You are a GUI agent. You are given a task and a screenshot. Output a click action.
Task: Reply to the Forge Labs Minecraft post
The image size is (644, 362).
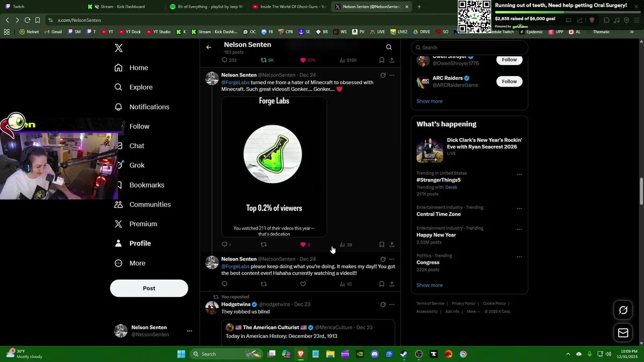[x=226, y=244]
